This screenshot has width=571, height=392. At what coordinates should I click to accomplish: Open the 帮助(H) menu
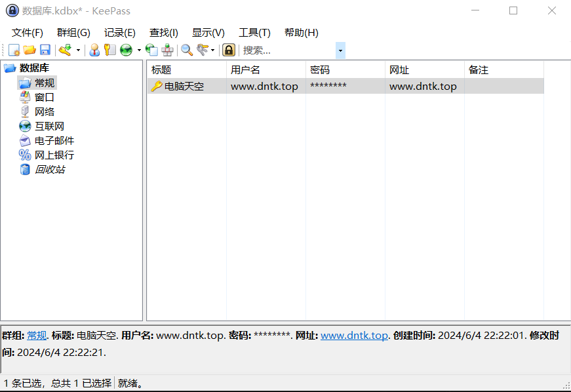[x=302, y=33]
